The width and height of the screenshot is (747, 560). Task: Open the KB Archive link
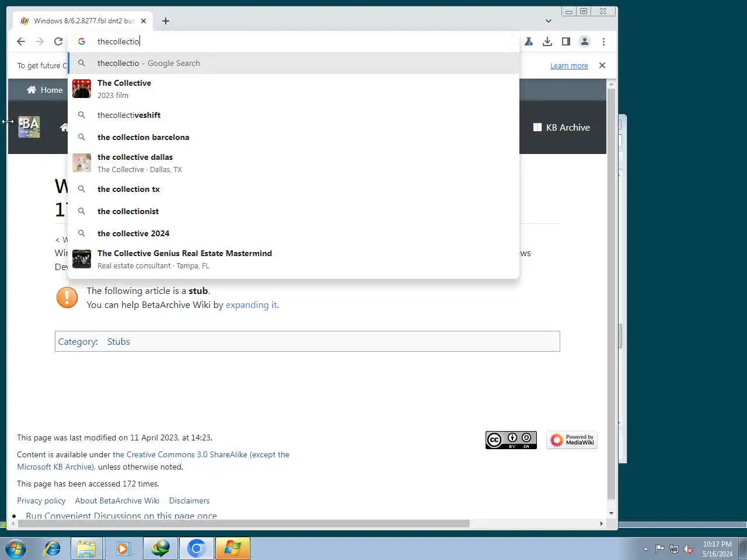click(x=561, y=127)
